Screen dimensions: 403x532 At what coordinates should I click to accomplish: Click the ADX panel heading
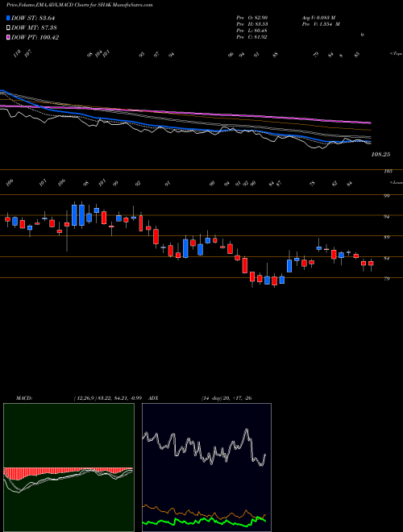[154, 398]
